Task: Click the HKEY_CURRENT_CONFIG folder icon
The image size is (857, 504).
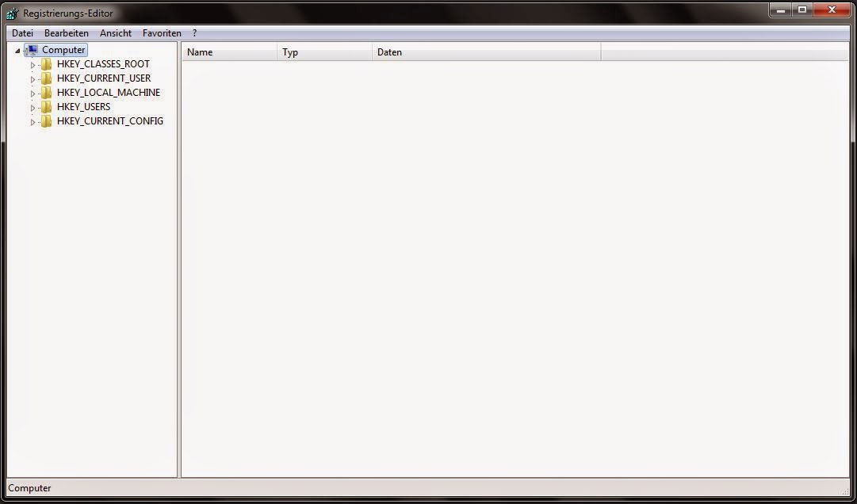Action: 47,120
